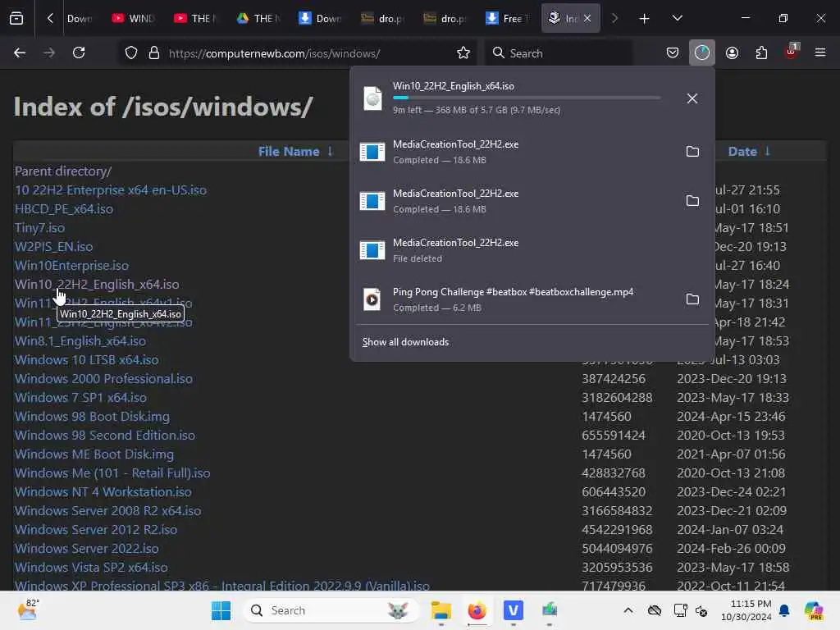
Task: Open uBlock Origin extension icon
Action: [x=792, y=52]
